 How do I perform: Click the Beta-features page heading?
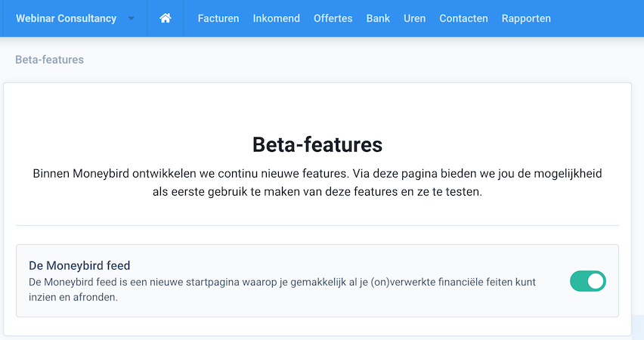317,144
